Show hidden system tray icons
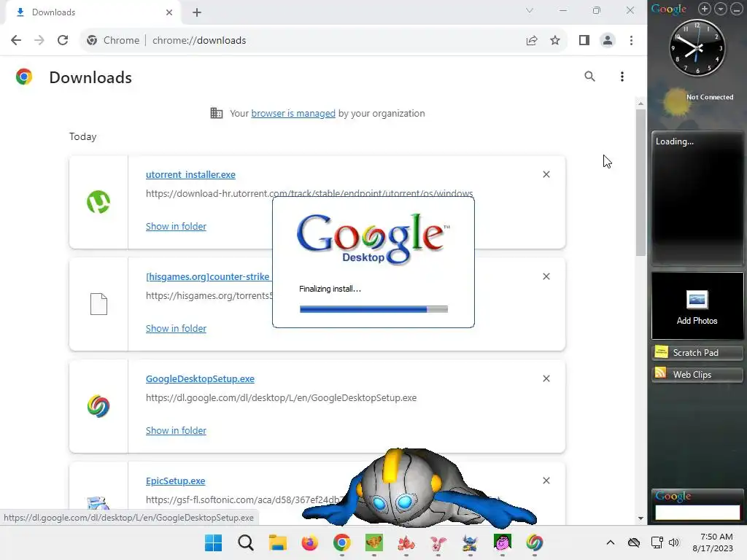Screen dimensions: 747x560 coord(611,542)
